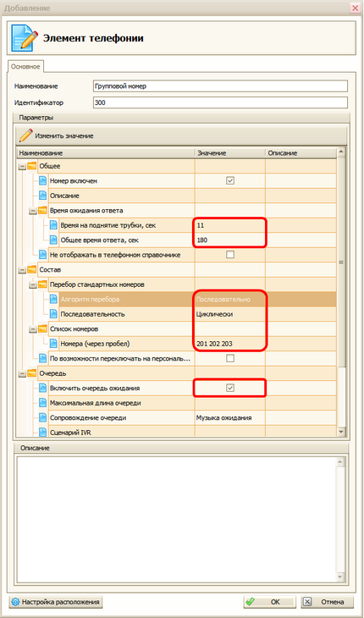Screen dimensions: 364x618
Task: Toggle the Номер включен checkbox
Action: click(x=230, y=181)
